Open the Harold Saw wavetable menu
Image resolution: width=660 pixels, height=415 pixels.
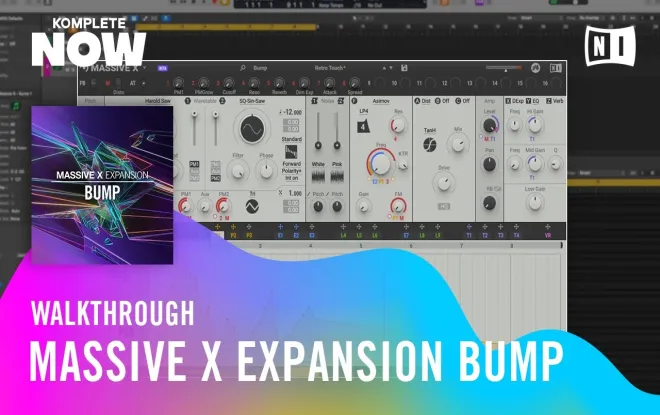pos(158,101)
